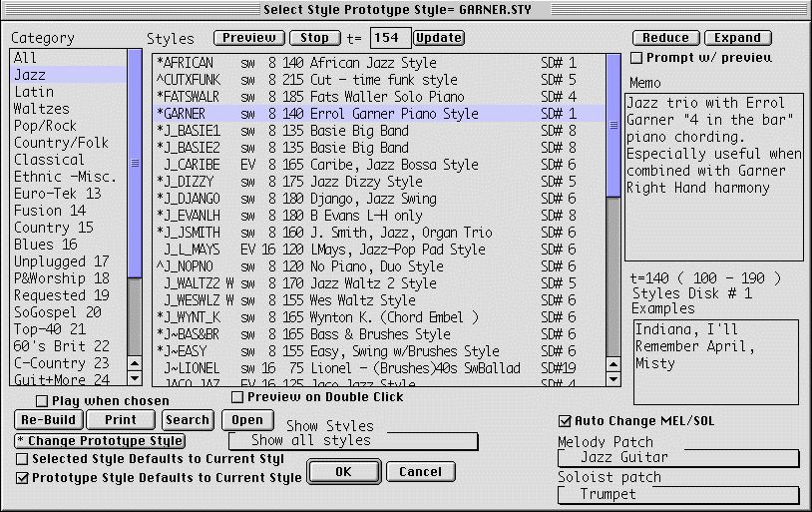Select Latin in the Category list

click(x=34, y=92)
